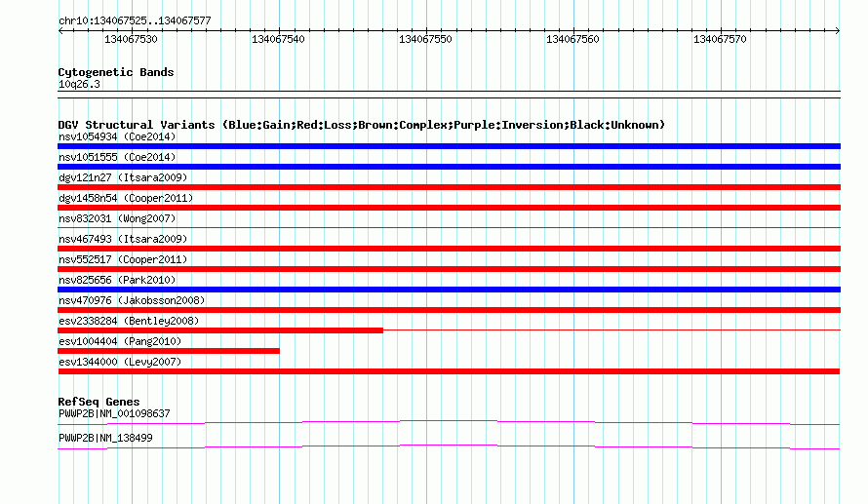This screenshot has height=504, width=868.
Task: Click the DGV Structural Variants track heading
Action: (x=362, y=125)
